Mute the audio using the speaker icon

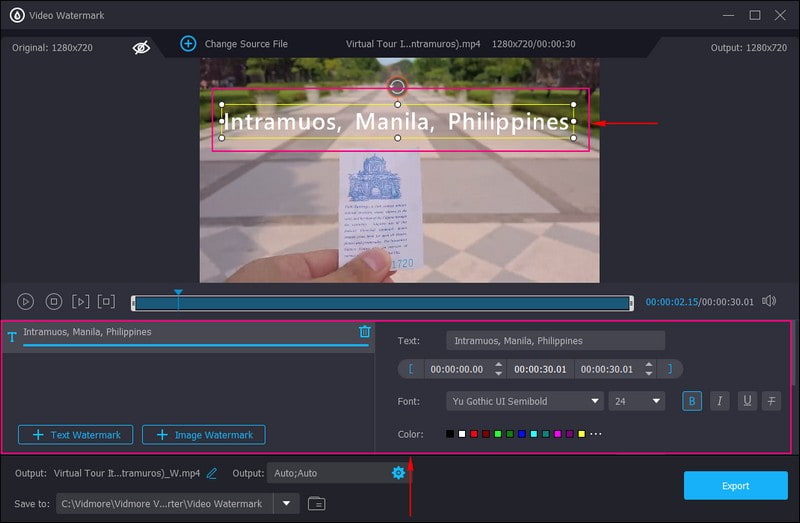point(769,301)
